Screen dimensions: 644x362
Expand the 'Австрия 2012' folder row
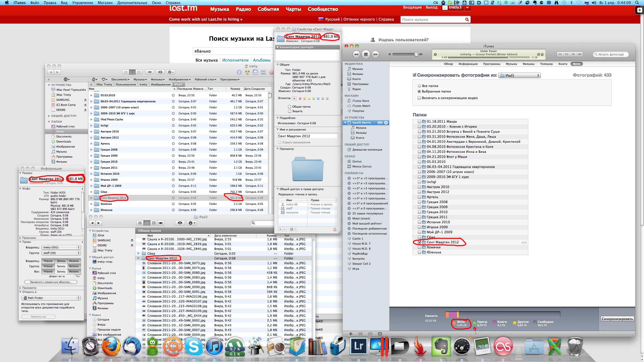point(91,138)
